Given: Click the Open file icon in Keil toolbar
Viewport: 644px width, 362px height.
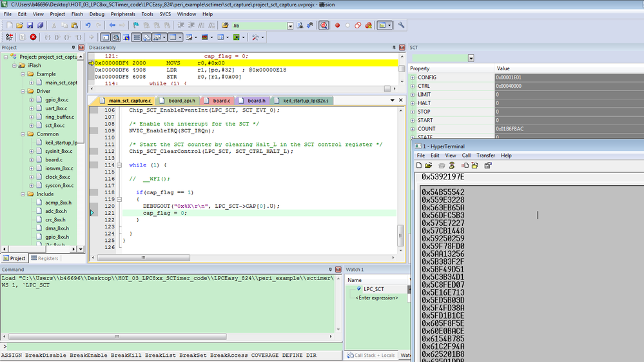Looking at the screenshot, I should [x=19, y=25].
